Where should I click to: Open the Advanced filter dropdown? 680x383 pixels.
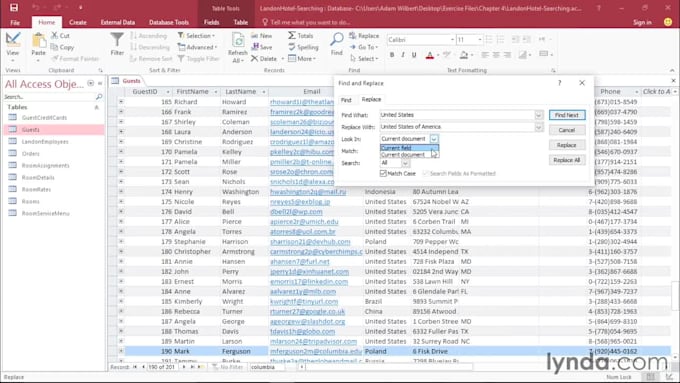pos(197,47)
